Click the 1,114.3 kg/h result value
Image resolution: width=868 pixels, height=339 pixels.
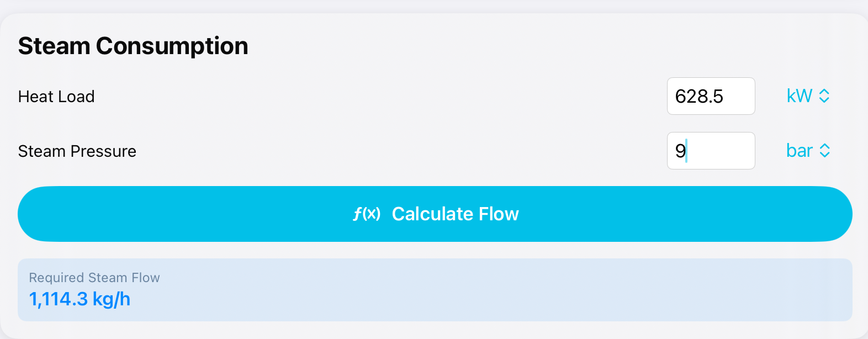tap(80, 299)
